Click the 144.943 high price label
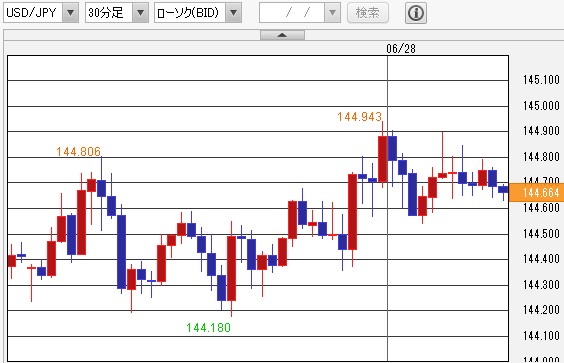Screen dimensions: 564x363 [359, 117]
